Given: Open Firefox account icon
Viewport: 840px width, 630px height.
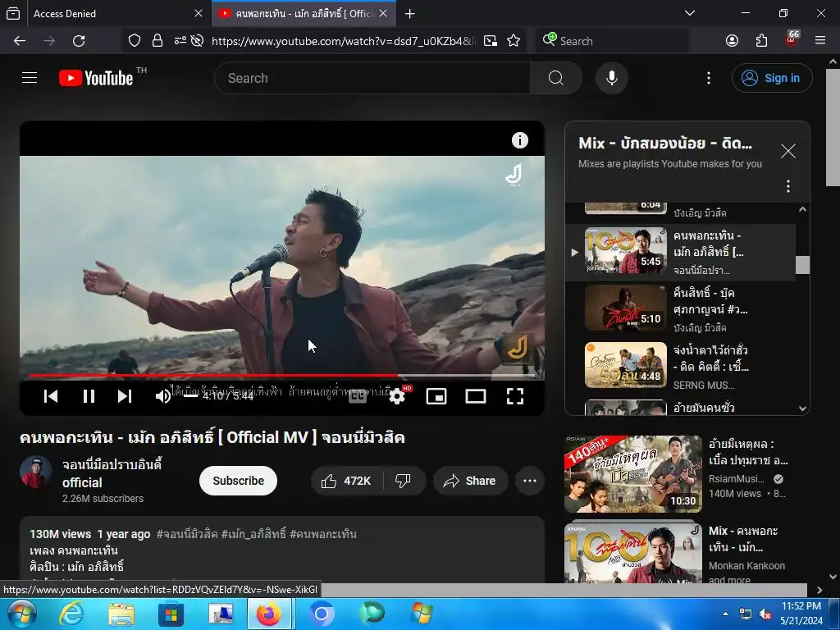Looking at the screenshot, I should [732, 41].
